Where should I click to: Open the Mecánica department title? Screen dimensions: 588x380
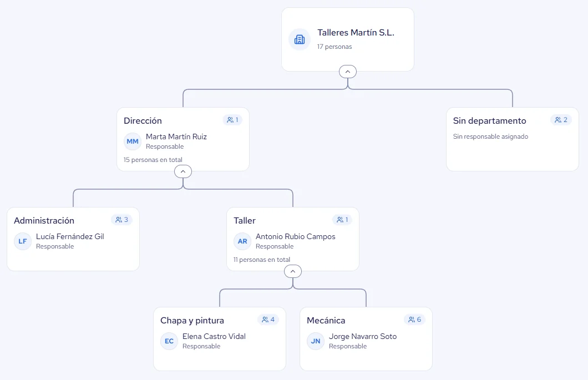coord(326,320)
